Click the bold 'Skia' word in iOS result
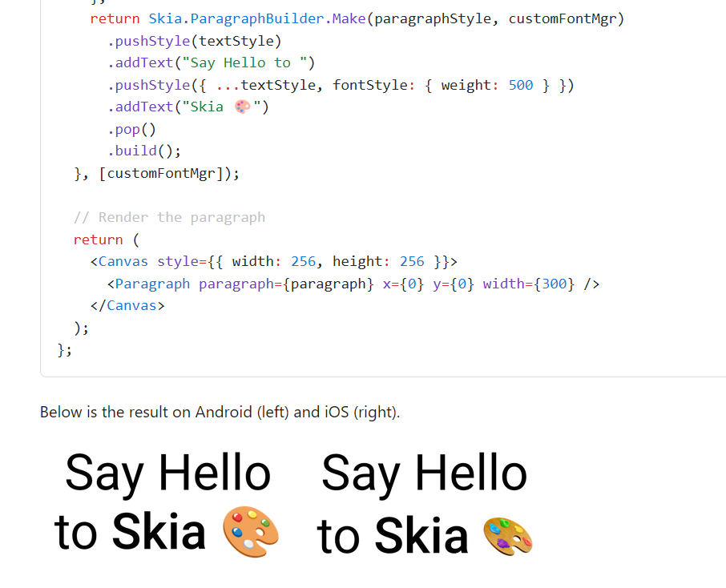The height and width of the screenshot is (588, 726). point(421,536)
